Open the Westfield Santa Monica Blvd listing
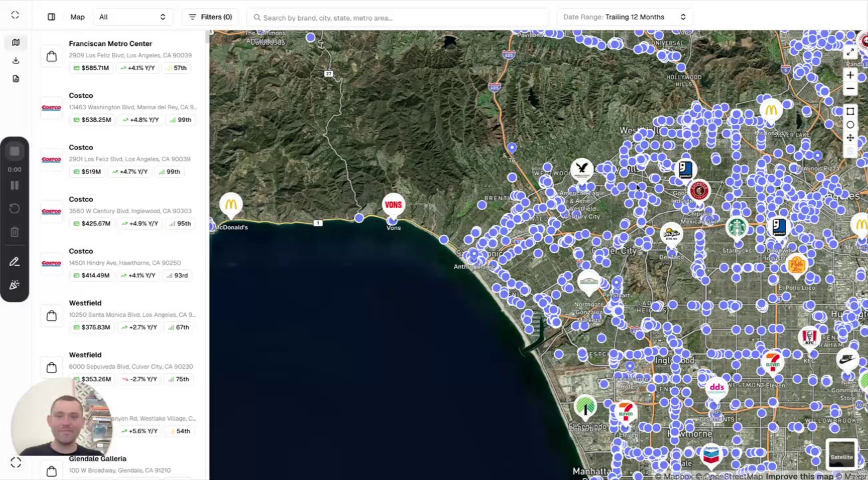The width and height of the screenshot is (868, 480). (120, 315)
